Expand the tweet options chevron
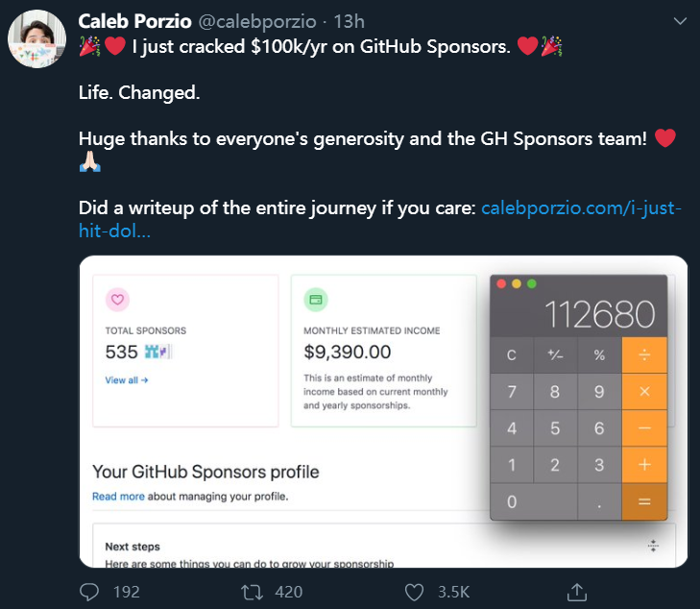Image resolution: width=700 pixels, height=609 pixels. pos(680,20)
